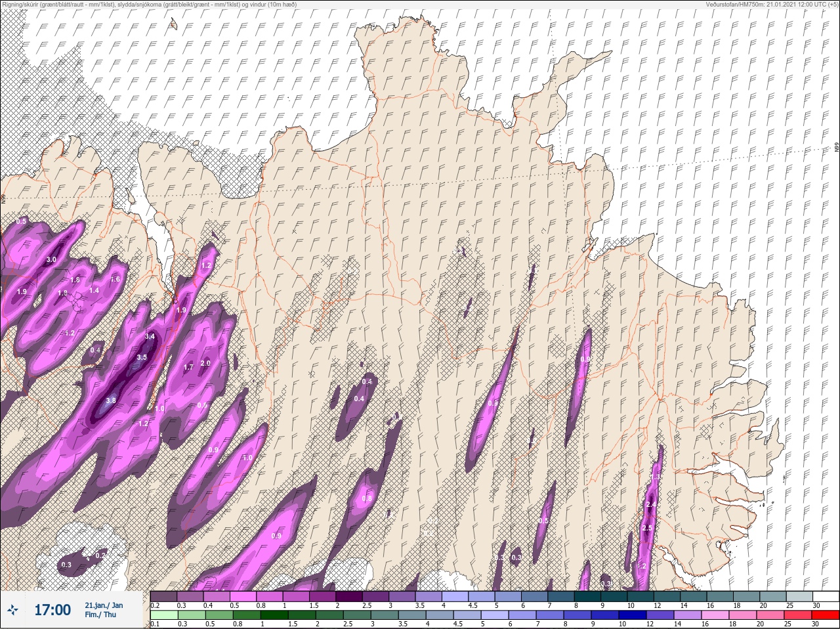Select the dark teal top-row swatch labeled 8
Viewport: 840px width, 629px height.
(588, 596)
